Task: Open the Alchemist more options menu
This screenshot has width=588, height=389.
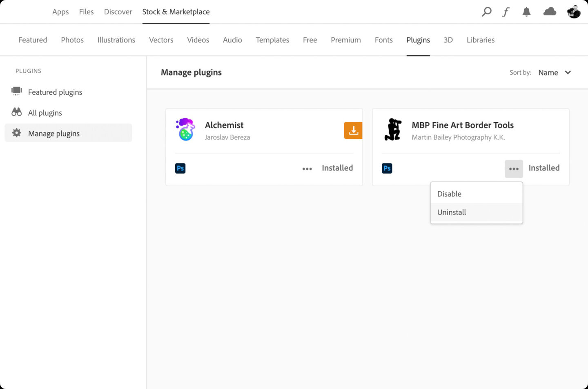Action: [307, 169]
